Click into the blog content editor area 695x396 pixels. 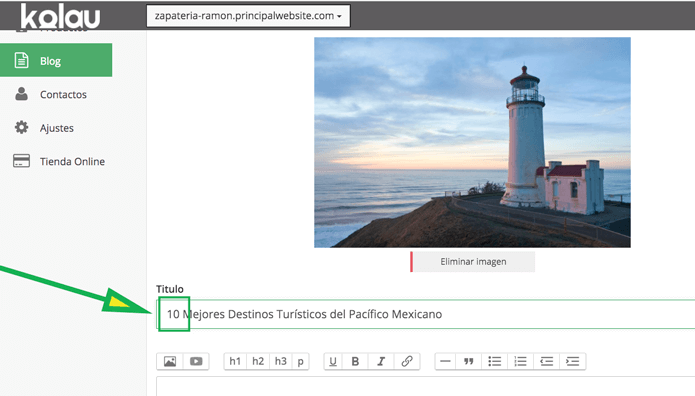tap(426, 387)
